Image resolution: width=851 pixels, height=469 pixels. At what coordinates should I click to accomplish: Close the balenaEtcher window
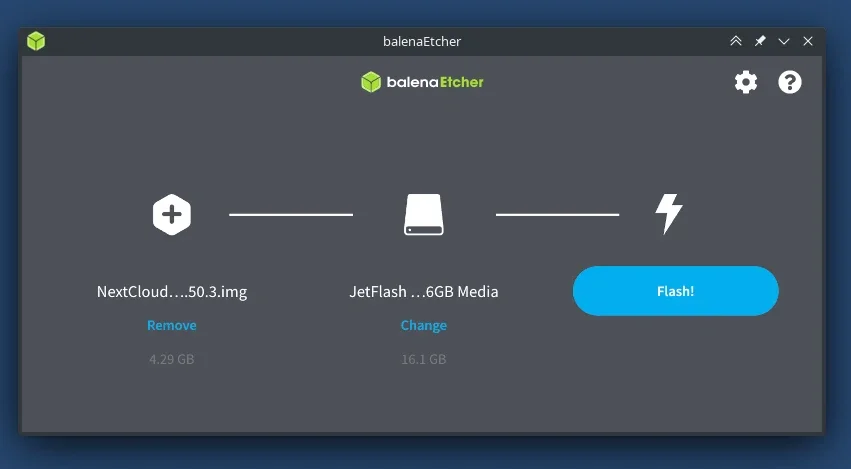point(808,41)
